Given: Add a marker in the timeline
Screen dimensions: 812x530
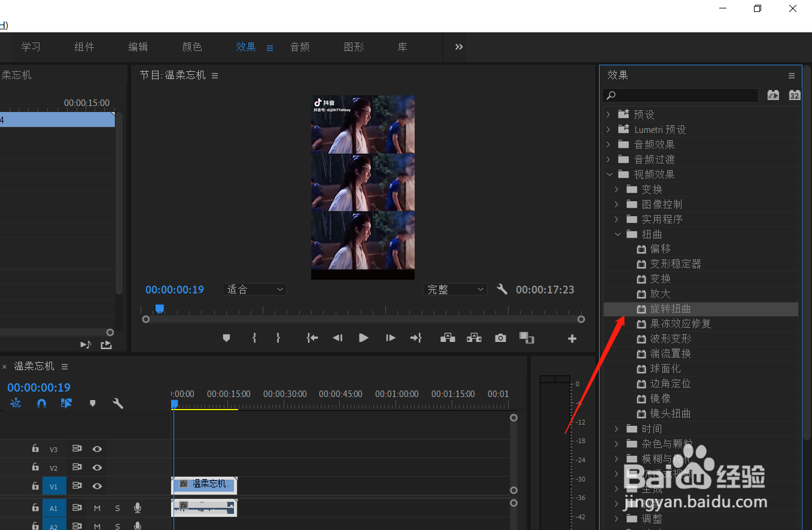Looking at the screenshot, I should (x=92, y=404).
